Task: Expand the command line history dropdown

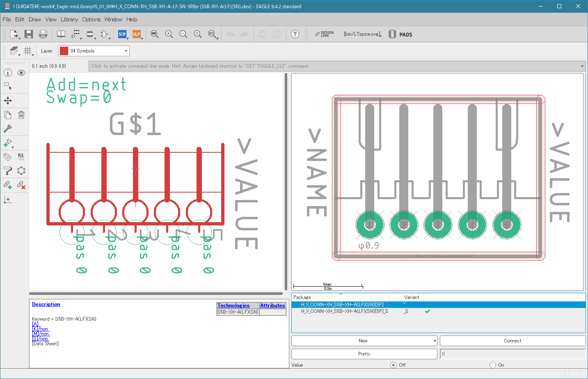Action: pyautogui.click(x=582, y=66)
